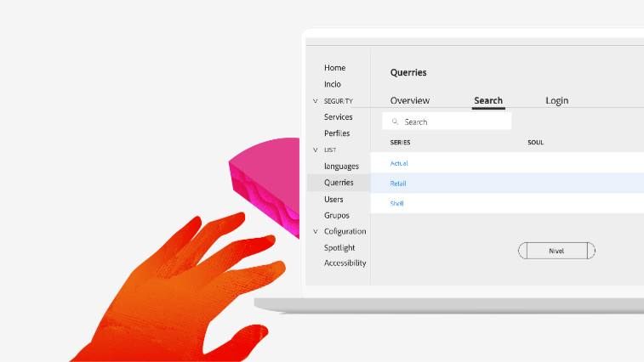The width and height of the screenshot is (644, 362).
Task: Collapse the LIST section chevron
Action: click(315, 150)
